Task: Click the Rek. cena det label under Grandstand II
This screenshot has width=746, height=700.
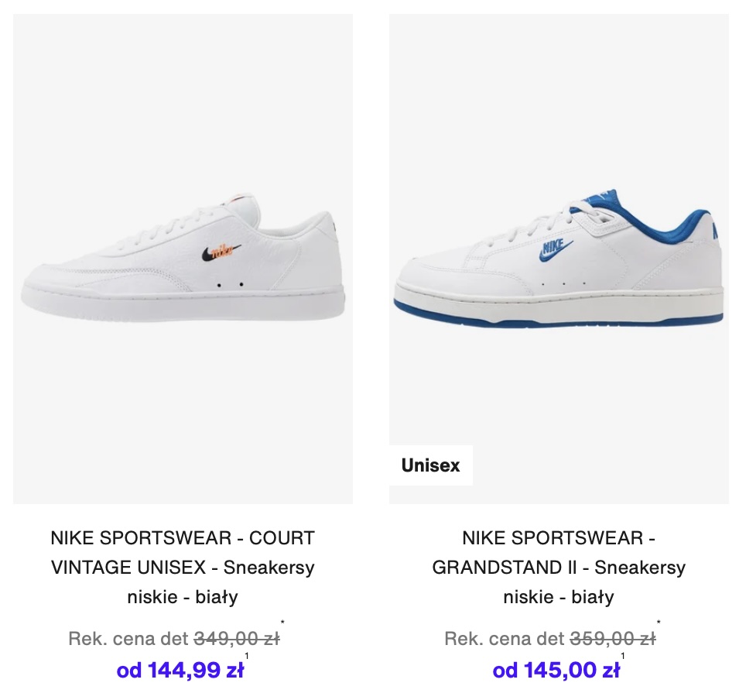Action: coord(505,639)
